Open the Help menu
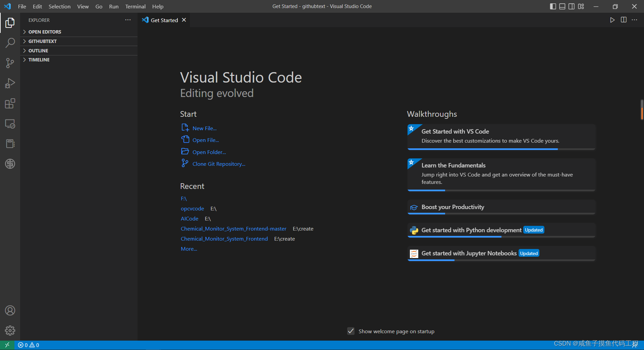 pyautogui.click(x=158, y=6)
